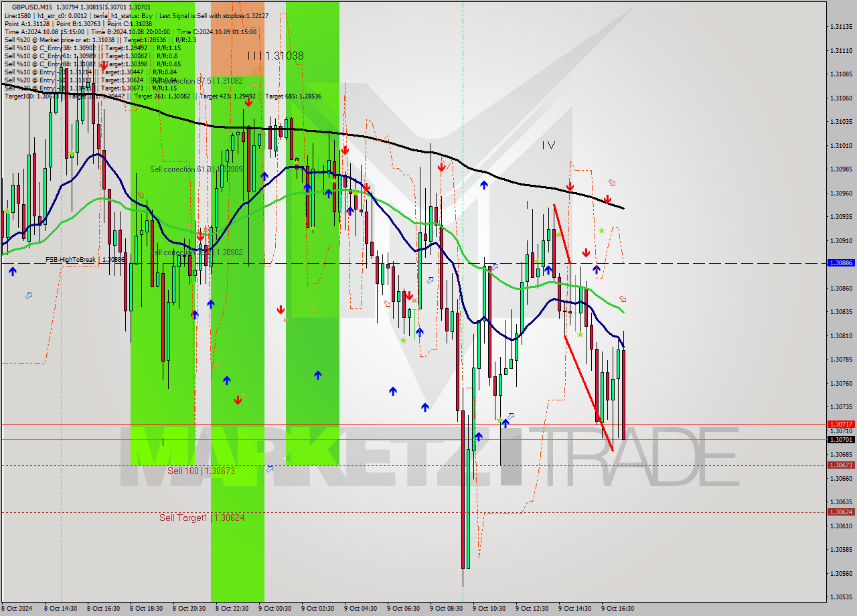Click the '9 Oct 14:30' time axis label

[x=575, y=609]
